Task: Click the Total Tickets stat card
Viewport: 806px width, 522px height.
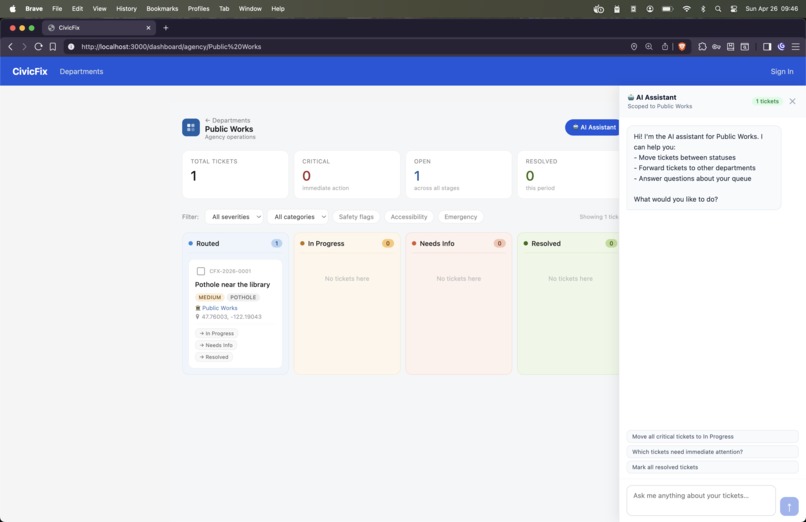Action: (235, 174)
